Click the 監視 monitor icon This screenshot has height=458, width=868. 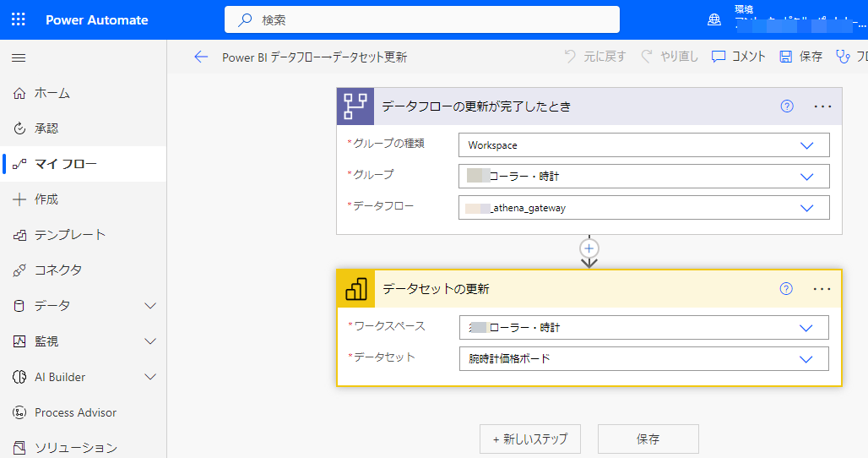[19, 341]
